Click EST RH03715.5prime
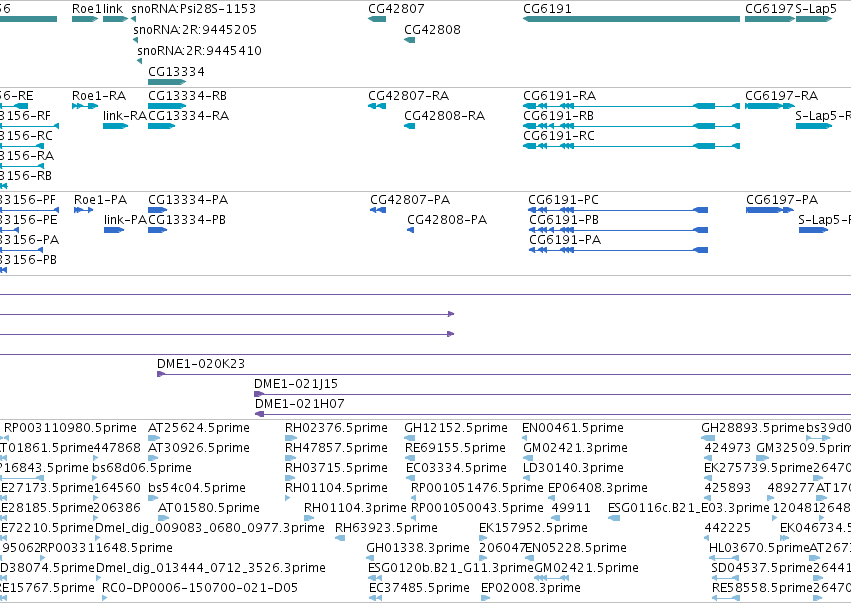Image resolution: width=851 pixels, height=603 pixels. [x=336, y=468]
